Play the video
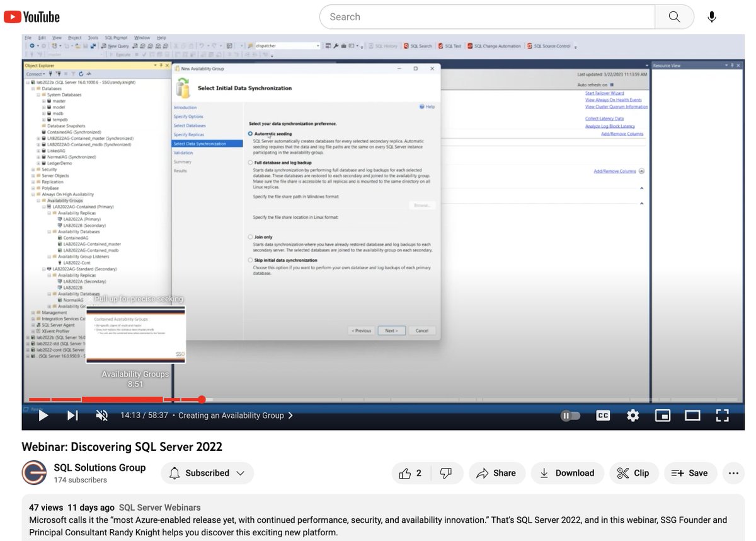This screenshot has height=541, width=756. (x=43, y=416)
